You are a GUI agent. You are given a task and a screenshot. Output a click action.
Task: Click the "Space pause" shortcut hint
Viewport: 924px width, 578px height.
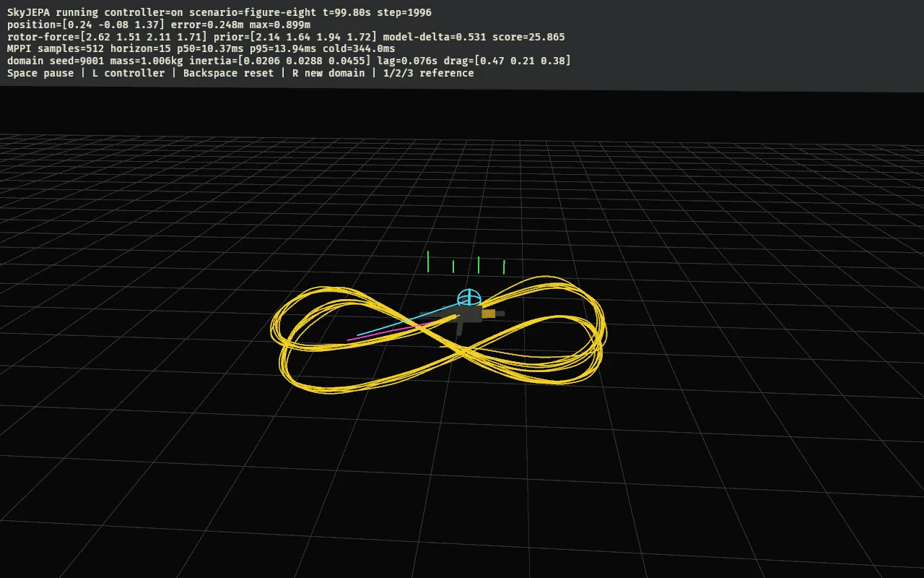tap(40, 73)
